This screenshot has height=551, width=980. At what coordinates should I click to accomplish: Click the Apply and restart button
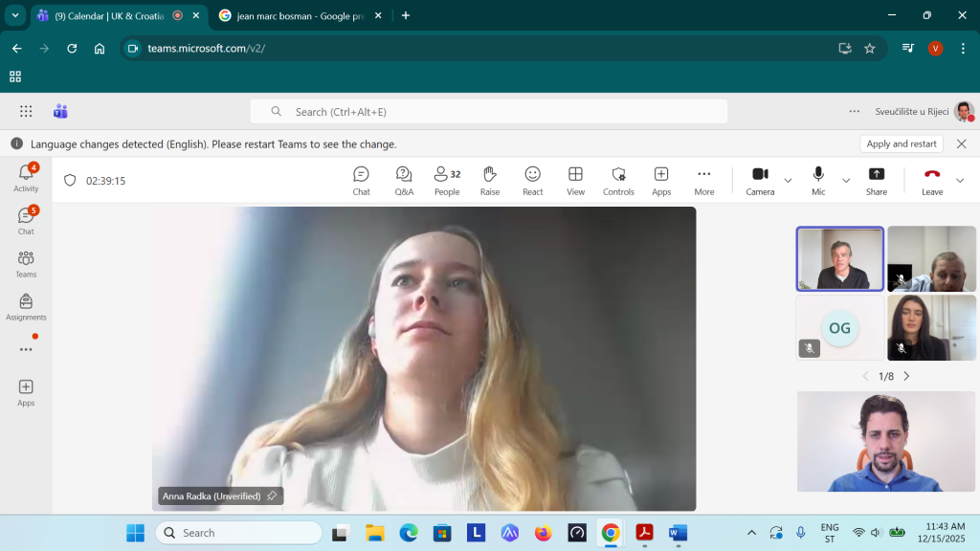[x=901, y=143]
